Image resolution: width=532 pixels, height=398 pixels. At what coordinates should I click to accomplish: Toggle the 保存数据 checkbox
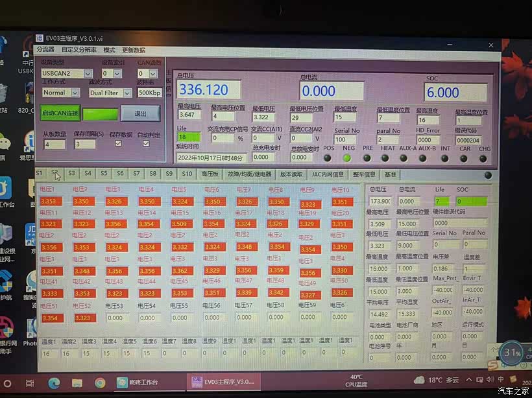tap(118, 143)
